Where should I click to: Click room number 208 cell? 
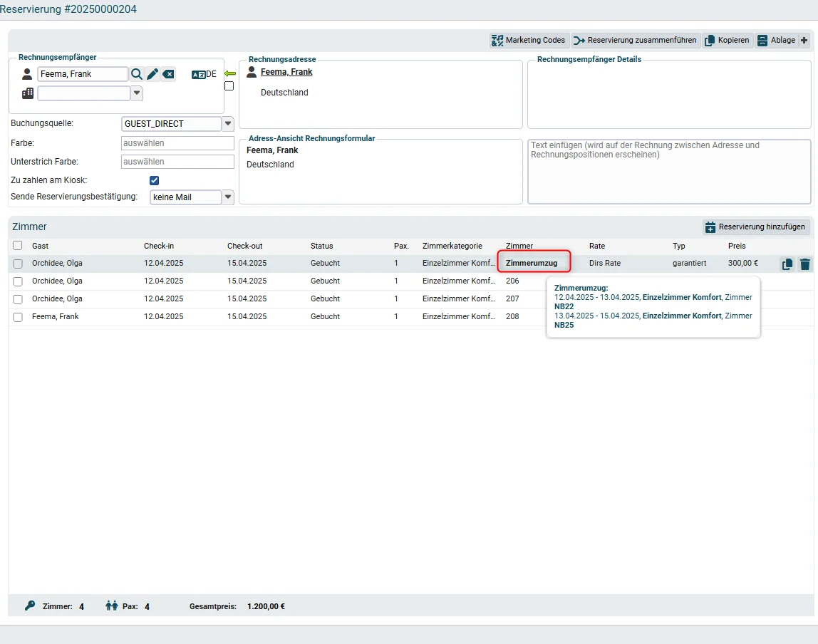coord(512,316)
